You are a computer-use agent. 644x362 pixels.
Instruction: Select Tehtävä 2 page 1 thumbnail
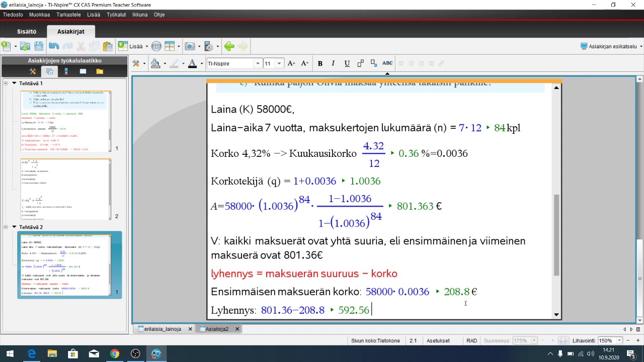[x=66, y=264]
